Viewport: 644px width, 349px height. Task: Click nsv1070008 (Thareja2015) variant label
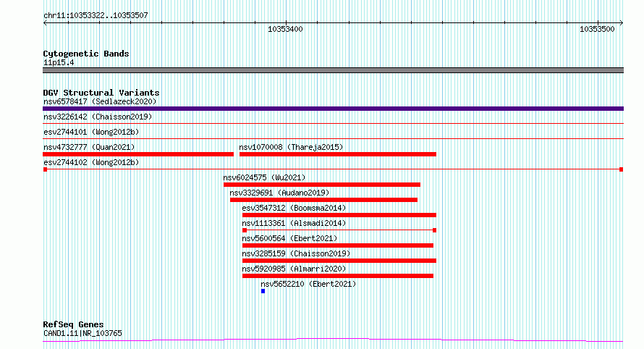coord(291,147)
